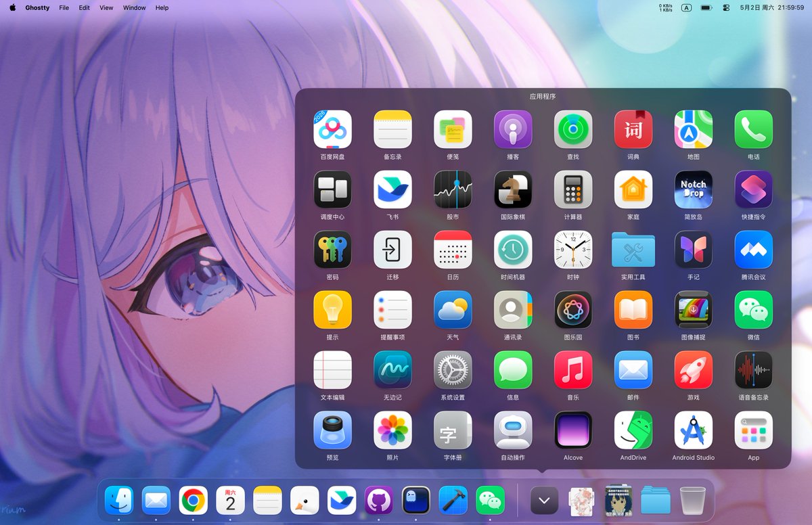The width and height of the screenshot is (812, 525).
Task: Open the Alcove app
Action: point(573,430)
